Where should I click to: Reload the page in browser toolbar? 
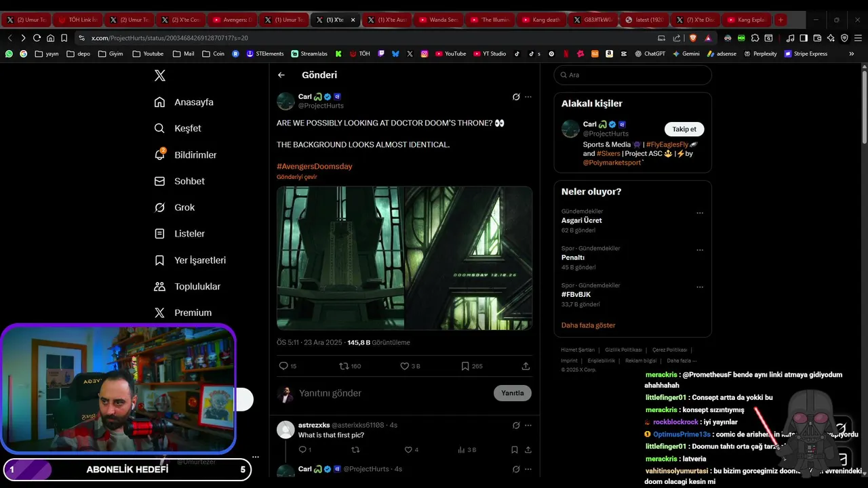point(37,38)
